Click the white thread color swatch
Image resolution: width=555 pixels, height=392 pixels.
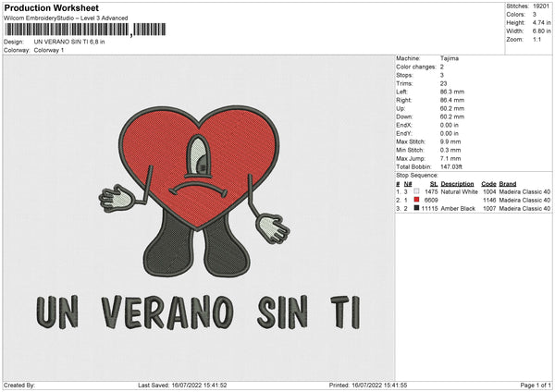click(416, 191)
